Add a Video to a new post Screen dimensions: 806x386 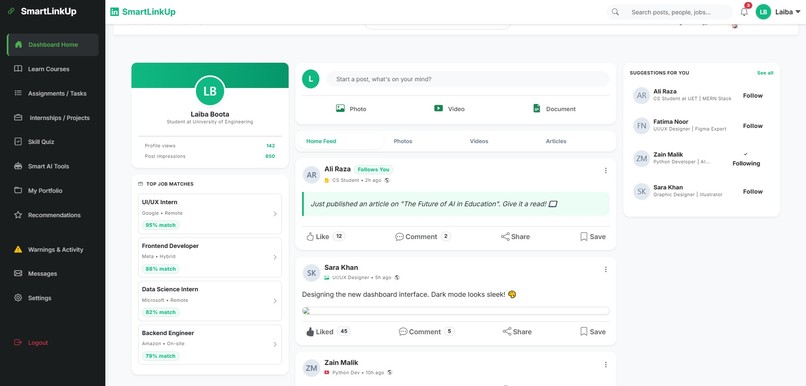click(449, 108)
